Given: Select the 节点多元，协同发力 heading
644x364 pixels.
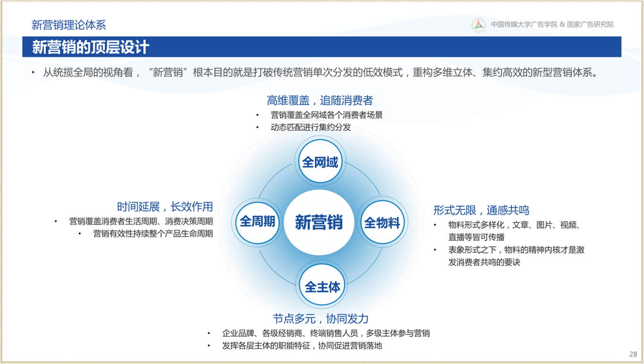Looking at the screenshot, I should [x=321, y=318].
